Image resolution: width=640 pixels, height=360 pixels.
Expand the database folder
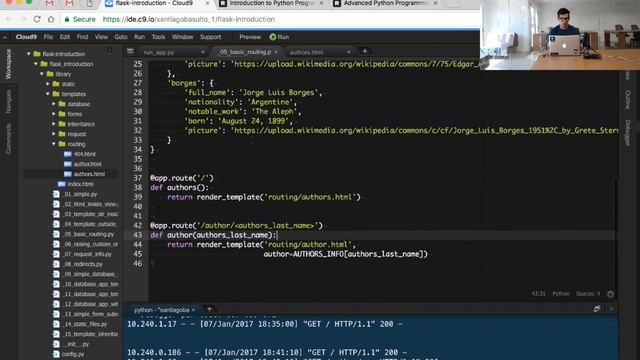53,104
